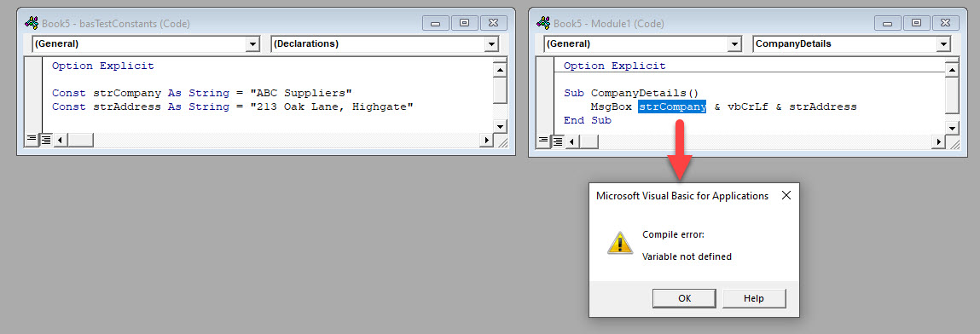Viewport: 980px width, 334px height.
Task: Open (General) object dropdown in Module1 window
Action: (735, 44)
